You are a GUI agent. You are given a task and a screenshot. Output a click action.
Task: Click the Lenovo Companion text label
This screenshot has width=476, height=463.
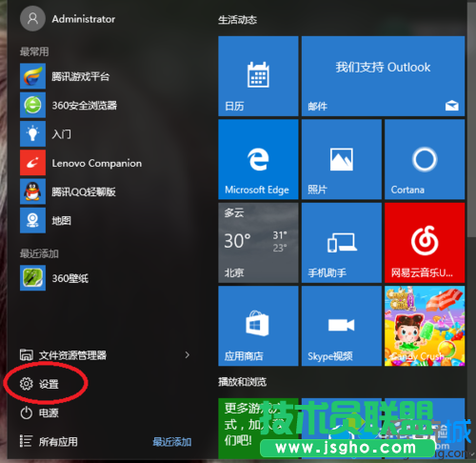click(x=97, y=163)
